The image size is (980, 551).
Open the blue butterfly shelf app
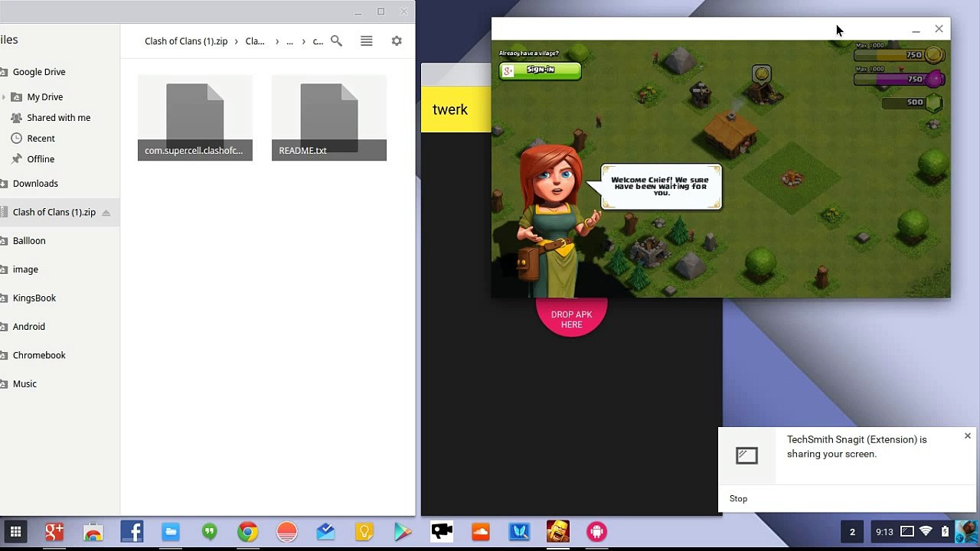(x=519, y=531)
